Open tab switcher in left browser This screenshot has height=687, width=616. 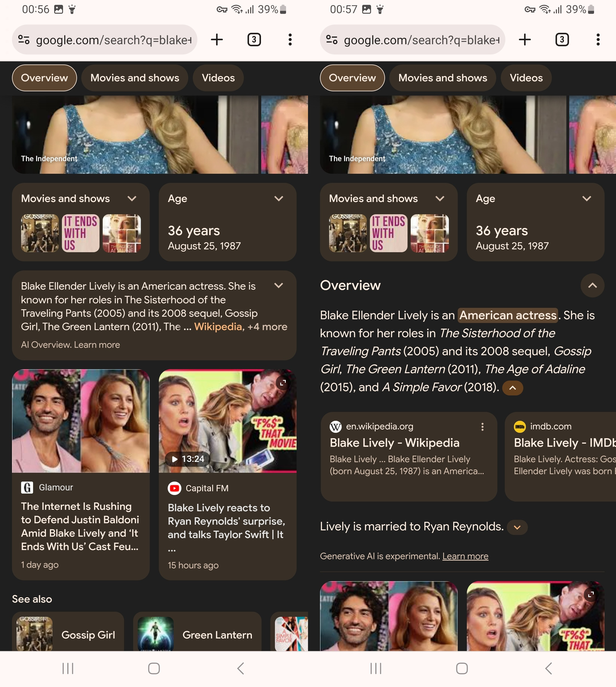[x=254, y=40]
